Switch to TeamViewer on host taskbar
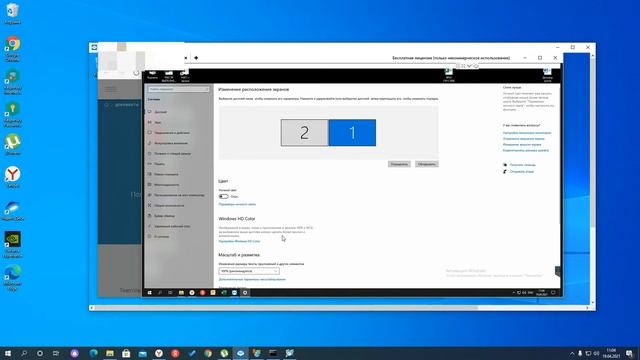Screen dimensions: 640x360 tap(240, 353)
